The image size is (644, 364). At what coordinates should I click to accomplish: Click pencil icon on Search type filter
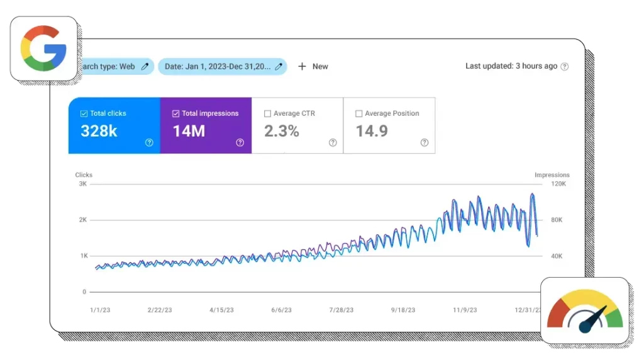tap(145, 66)
